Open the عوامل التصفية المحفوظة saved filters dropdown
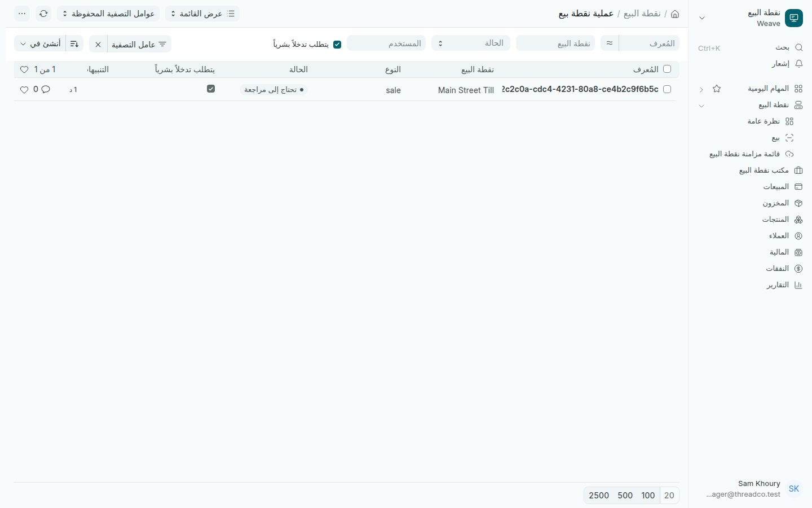Image resolution: width=812 pixels, height=508 pixels. coord(108,14)
